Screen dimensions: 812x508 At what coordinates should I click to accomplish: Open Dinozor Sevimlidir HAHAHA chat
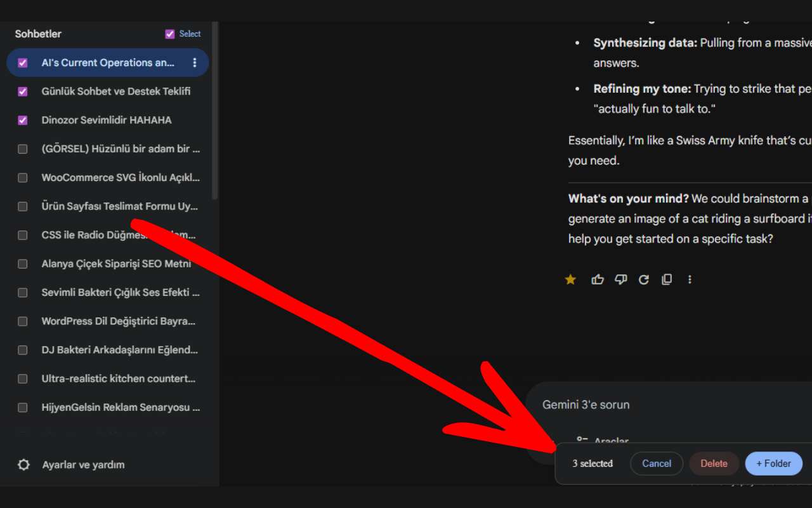tap(107, 120)
